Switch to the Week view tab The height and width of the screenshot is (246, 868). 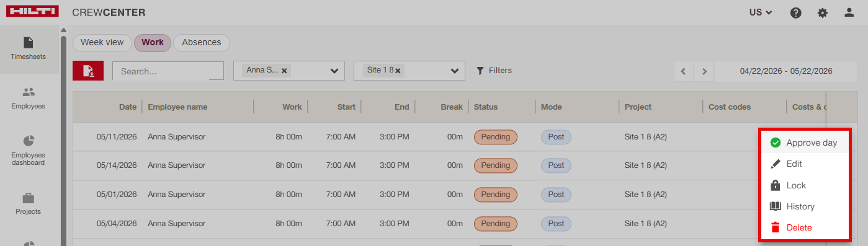pyautogui.click(x=102, y=43)
